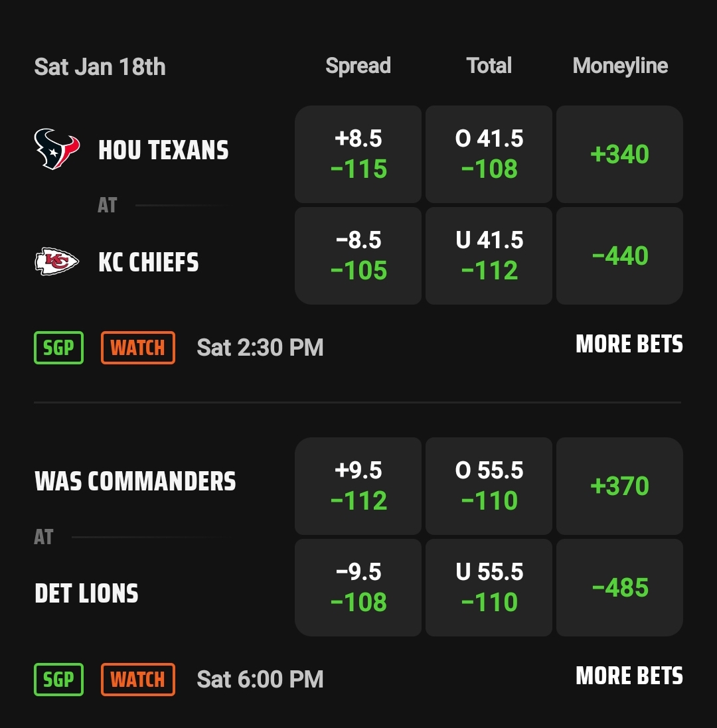The height and width of the screenshot is (728, 717).
Task: Select Texans +8.5 spread at -115
Action: point(358,154)
